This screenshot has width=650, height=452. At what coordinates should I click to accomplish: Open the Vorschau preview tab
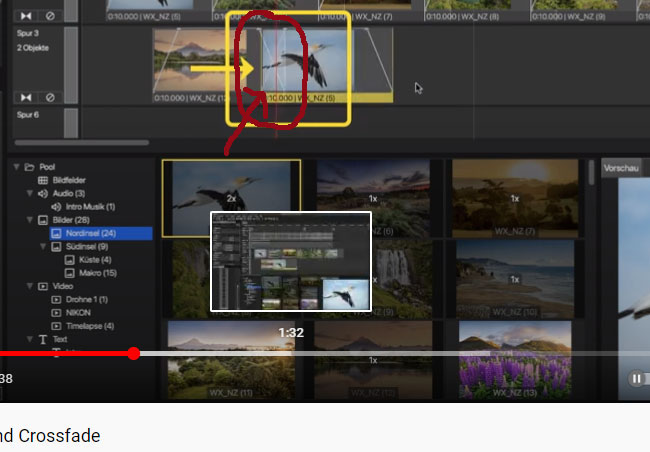click(x=621, y=169)
